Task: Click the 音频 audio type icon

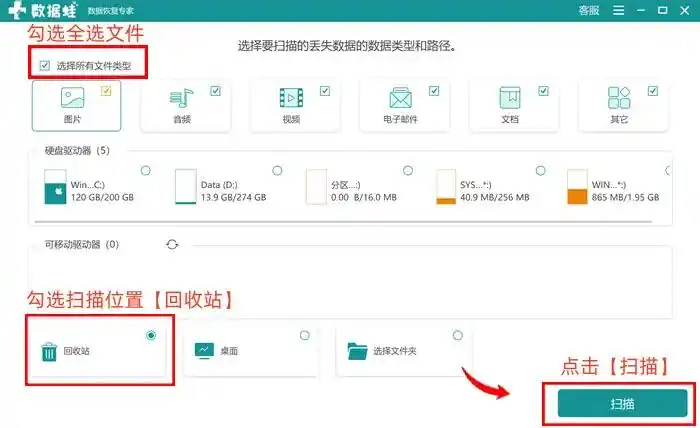Action: coord(181,98)
